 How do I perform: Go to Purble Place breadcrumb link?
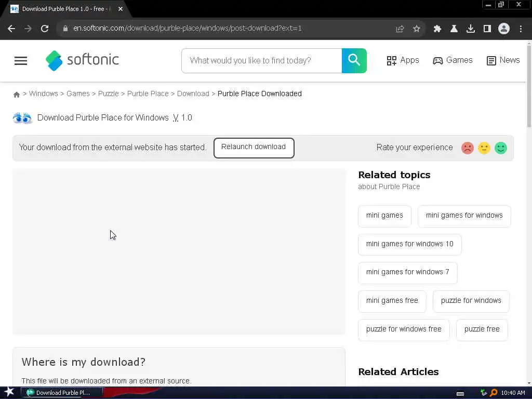click(x=148, y=94)
